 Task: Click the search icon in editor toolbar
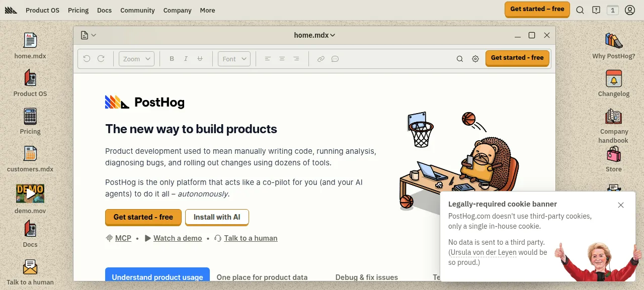coord(460,59)
